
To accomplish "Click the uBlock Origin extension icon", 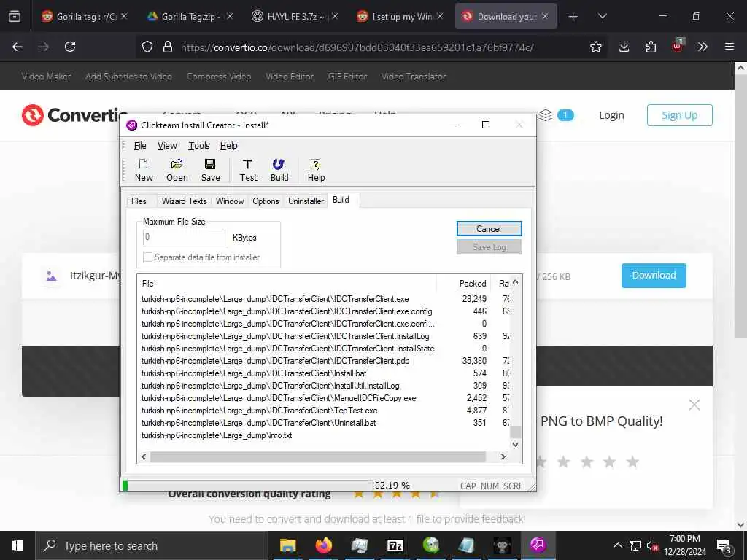I will pyautogui.click(x=678, y=46).
